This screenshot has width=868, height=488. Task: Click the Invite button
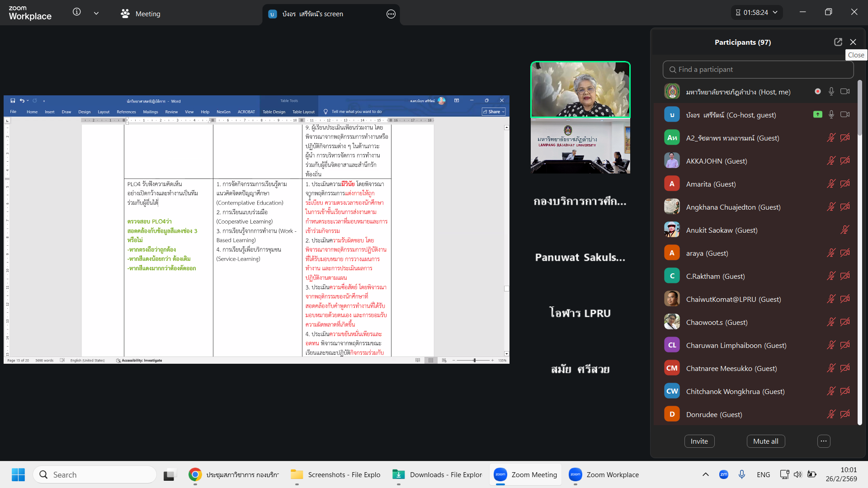[x=699, y=441]
